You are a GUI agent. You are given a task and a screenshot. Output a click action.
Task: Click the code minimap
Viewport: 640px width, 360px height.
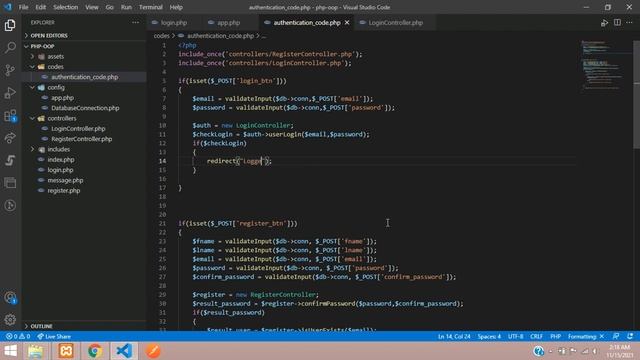point(605,65)
